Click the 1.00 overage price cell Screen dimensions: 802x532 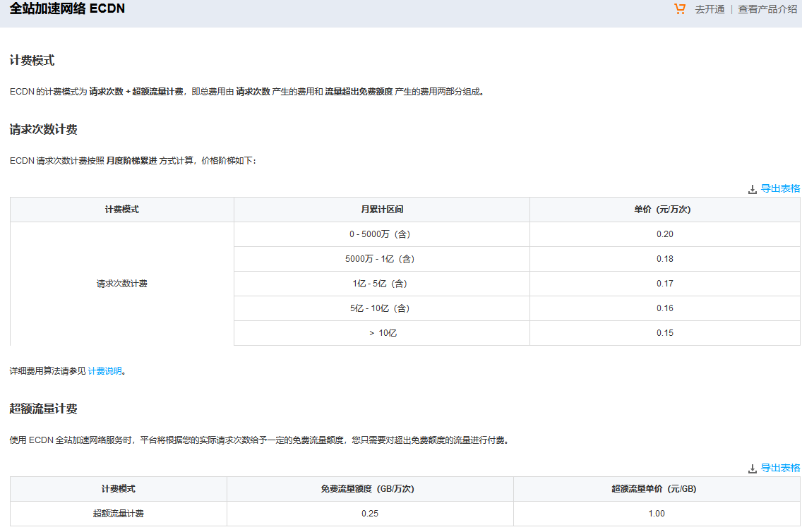[657, 514]
